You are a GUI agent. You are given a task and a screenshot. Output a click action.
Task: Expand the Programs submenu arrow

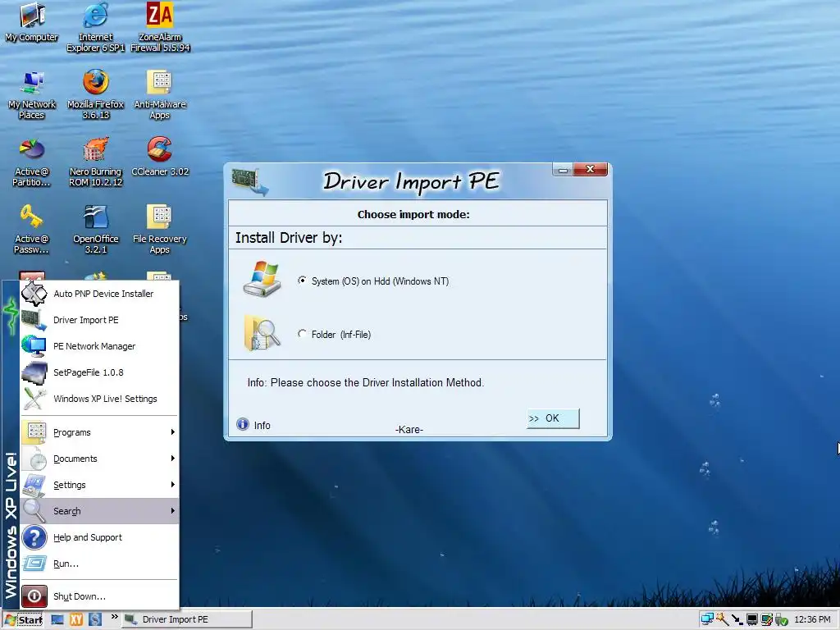(x=172, y=431)
